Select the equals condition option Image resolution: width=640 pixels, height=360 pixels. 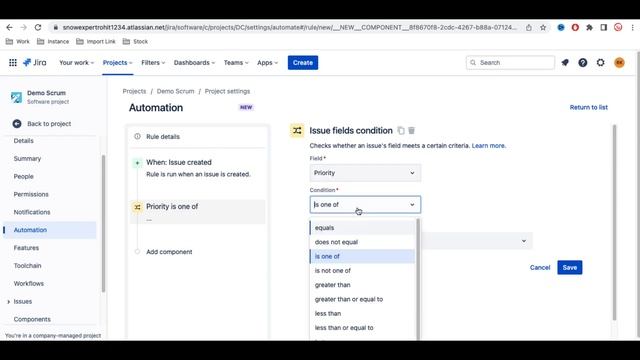362,228
